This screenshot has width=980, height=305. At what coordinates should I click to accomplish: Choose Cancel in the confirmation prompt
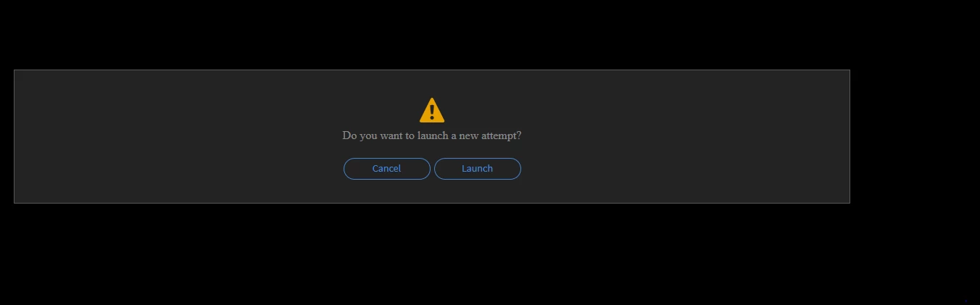coord(387,169)
